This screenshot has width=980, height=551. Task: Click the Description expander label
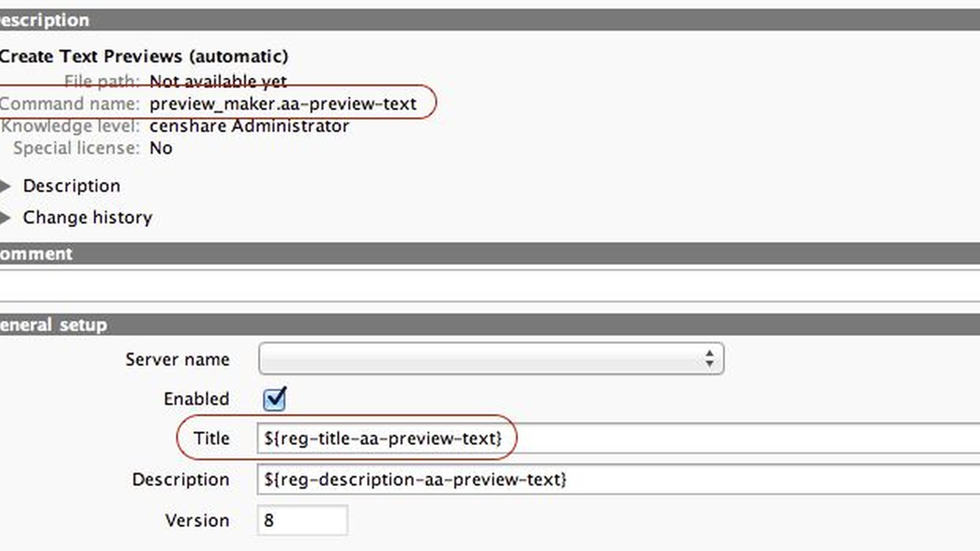coord(72,186)
